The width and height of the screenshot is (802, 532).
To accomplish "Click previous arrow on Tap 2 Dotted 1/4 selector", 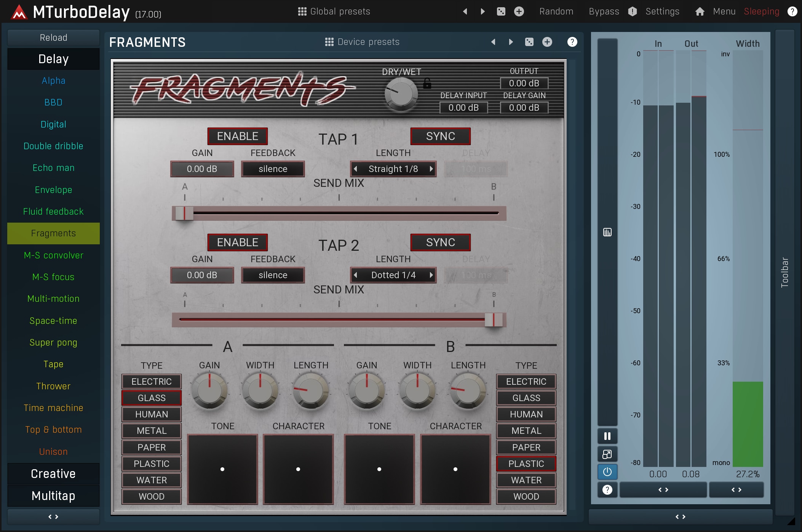I will [355, 275].
